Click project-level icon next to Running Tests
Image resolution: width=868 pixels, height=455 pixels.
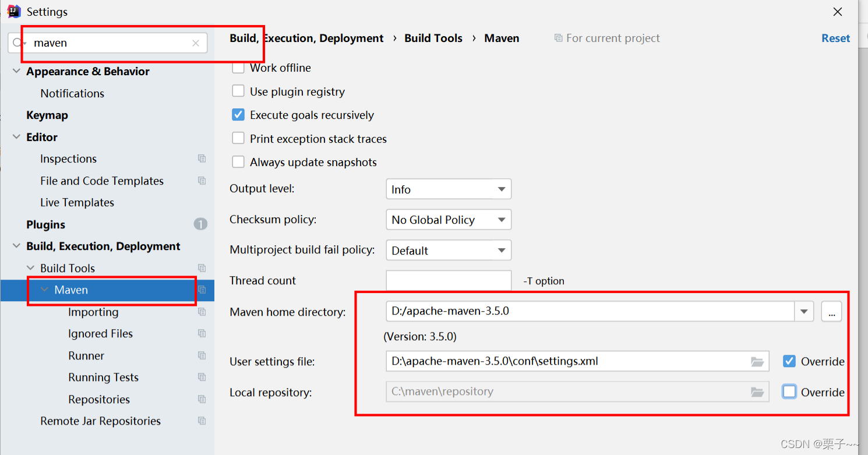pyautogui.click(x=202, y=377)
